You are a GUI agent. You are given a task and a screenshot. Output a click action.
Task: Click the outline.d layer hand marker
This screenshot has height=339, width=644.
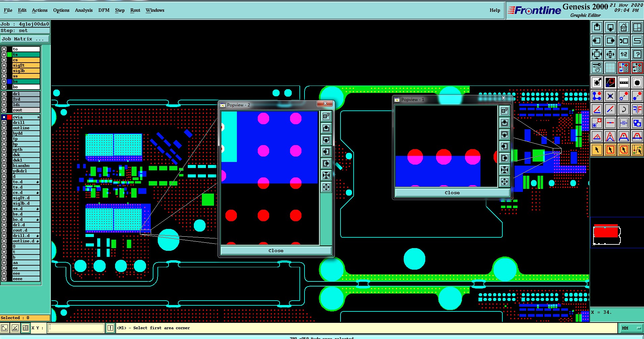pos(38,241)
